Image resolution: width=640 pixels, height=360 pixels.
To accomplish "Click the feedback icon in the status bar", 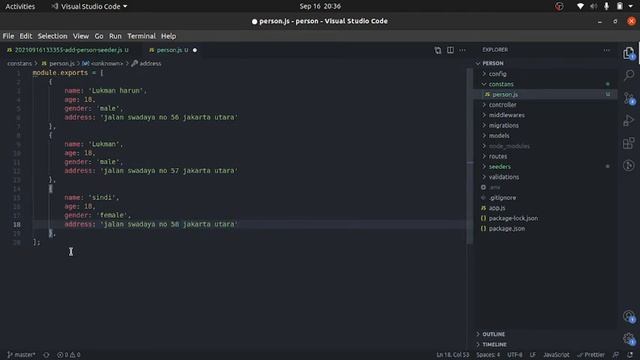I will coord(616,355).
